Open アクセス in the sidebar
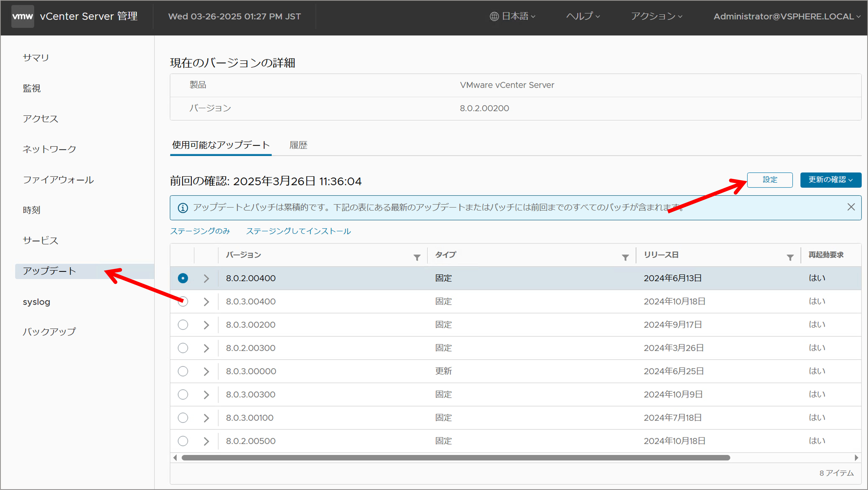This screenshot has width=868, height=490. click(x=40, y=119)
